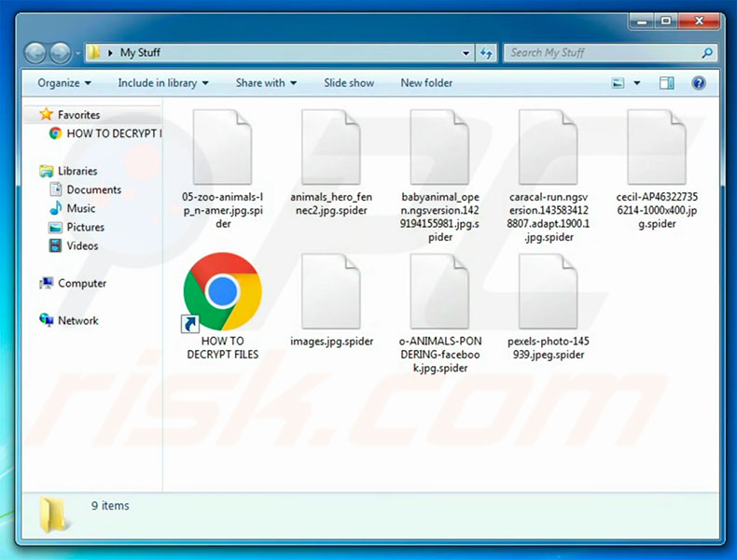
Task: Click the Back navigation arrow
Action: tap(36, 53)
